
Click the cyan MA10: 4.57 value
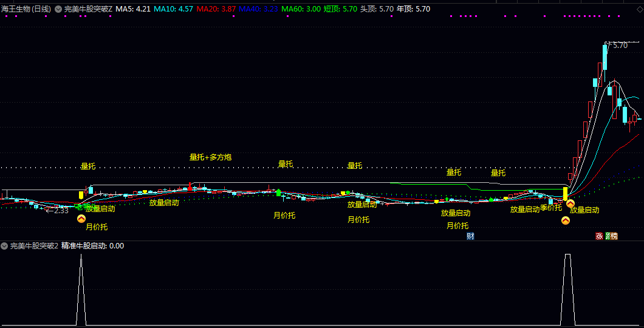(x=173, y=9)
